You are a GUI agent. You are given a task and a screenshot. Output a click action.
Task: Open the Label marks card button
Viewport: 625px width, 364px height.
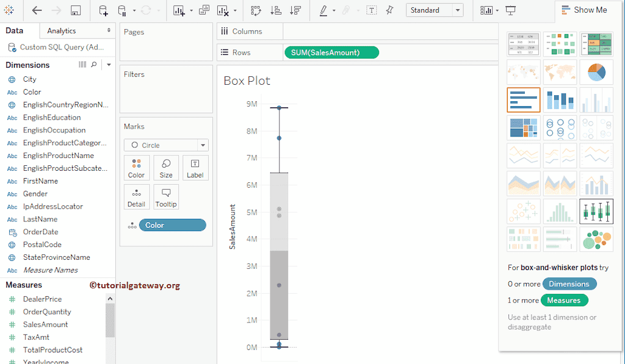pos(195,168)
